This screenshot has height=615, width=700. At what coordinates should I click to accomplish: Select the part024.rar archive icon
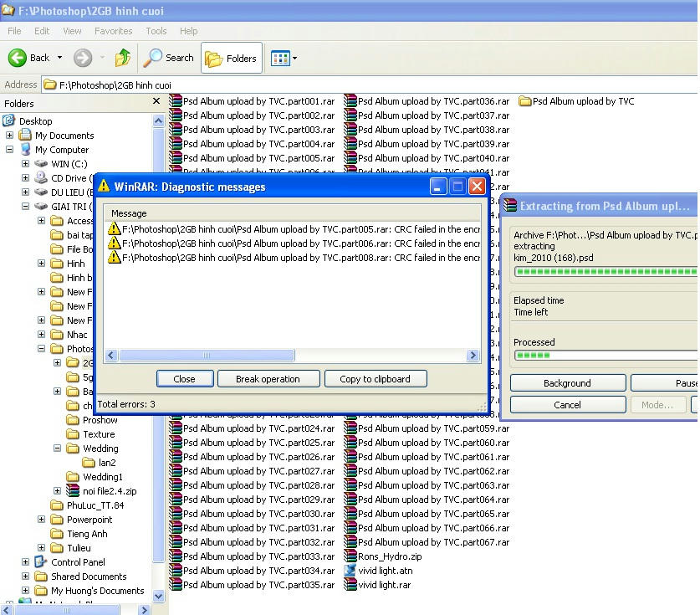tap(176, 428)
